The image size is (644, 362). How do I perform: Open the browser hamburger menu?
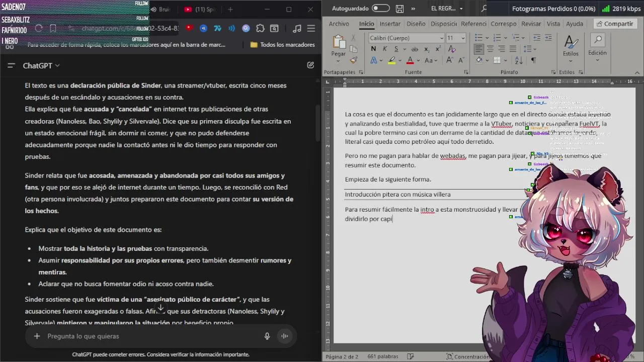tap(311, 29)
